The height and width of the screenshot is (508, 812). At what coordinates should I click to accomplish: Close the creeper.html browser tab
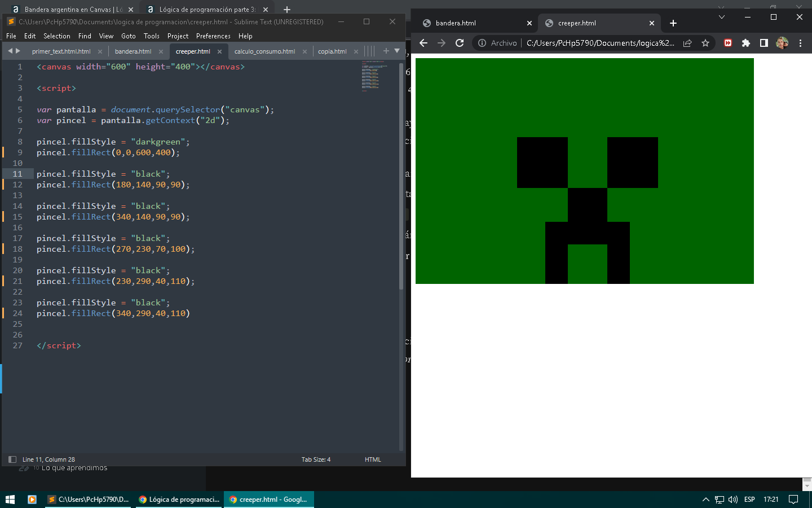pyautogui.click(x=652, y=23)
